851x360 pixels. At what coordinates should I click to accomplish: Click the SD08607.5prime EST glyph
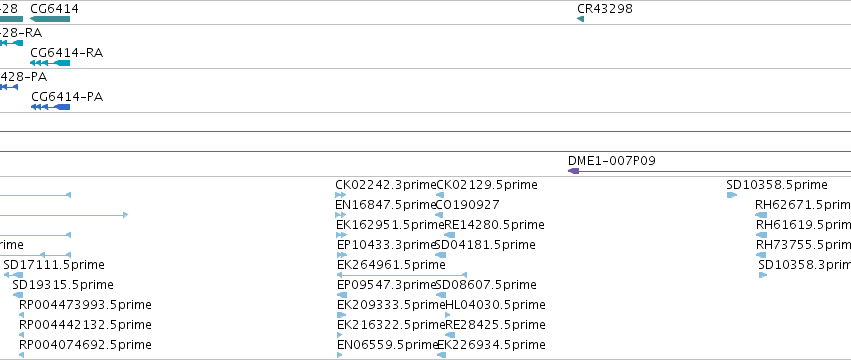pos(441,295)
